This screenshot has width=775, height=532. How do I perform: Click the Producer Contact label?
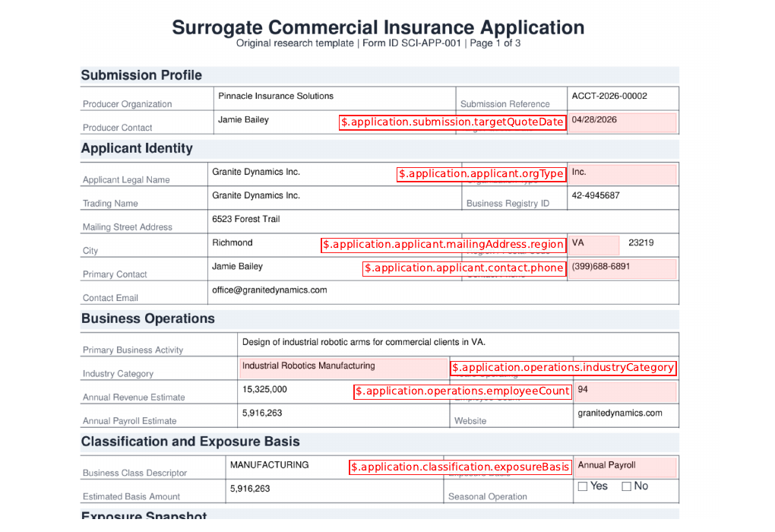click(117, 128)
